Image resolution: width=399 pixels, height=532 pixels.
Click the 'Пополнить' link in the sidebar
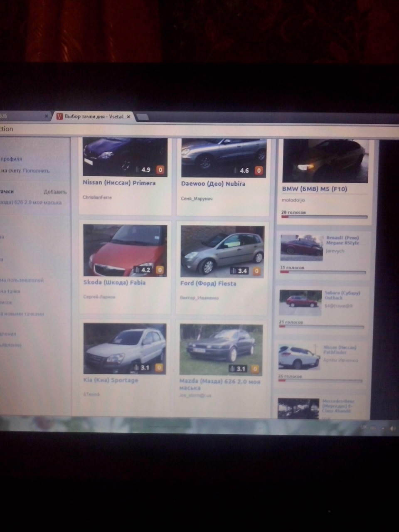[36, 171]
